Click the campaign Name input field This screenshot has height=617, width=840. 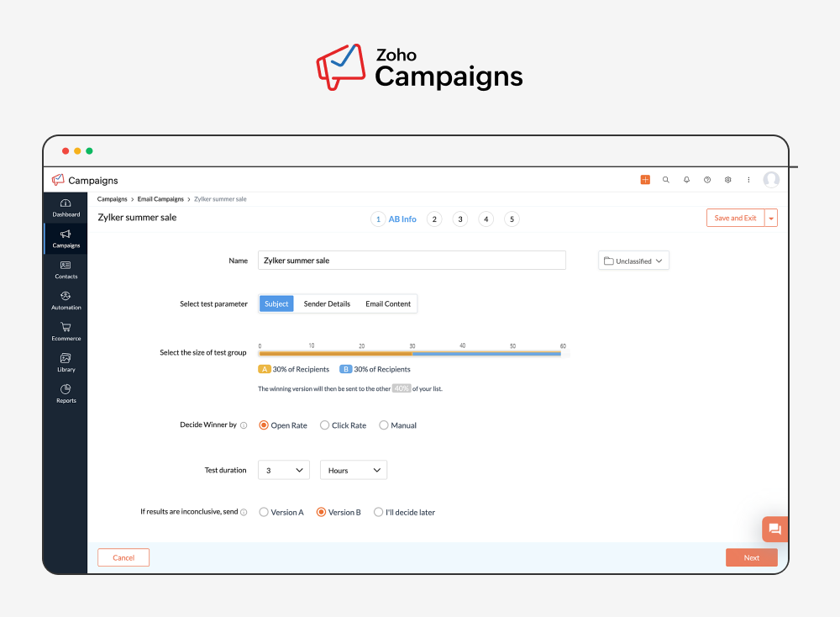pos(412,261)
